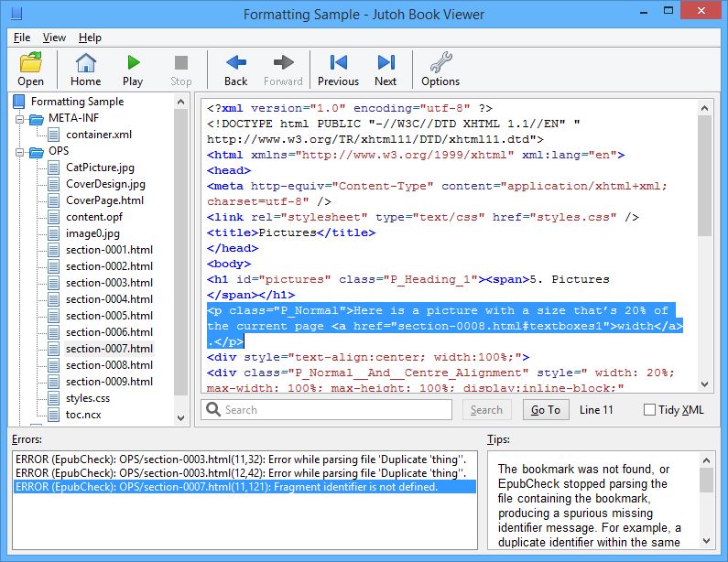Click the META-INF folder icon
The image size is (728, 562).
pos(37,119)
